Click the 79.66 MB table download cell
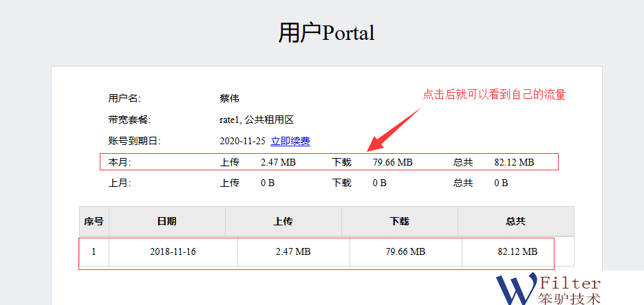 click(x=405, y=252)
